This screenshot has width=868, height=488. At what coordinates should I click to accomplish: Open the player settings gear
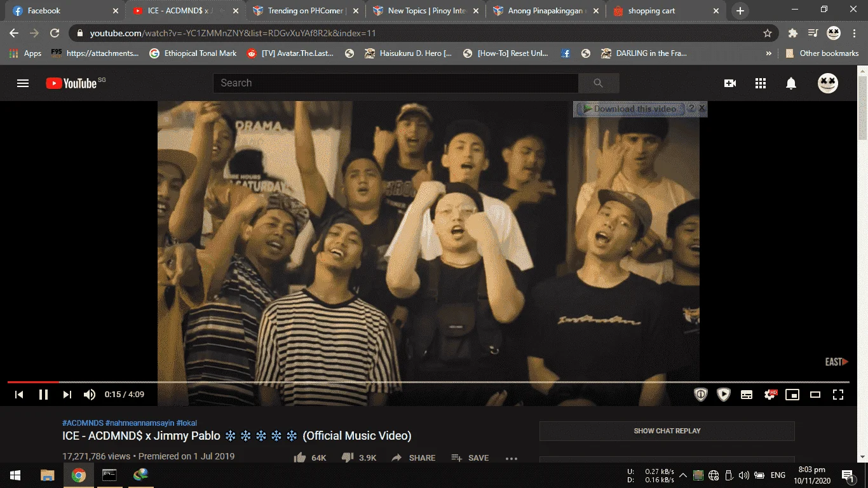click(x=770, y=395)
